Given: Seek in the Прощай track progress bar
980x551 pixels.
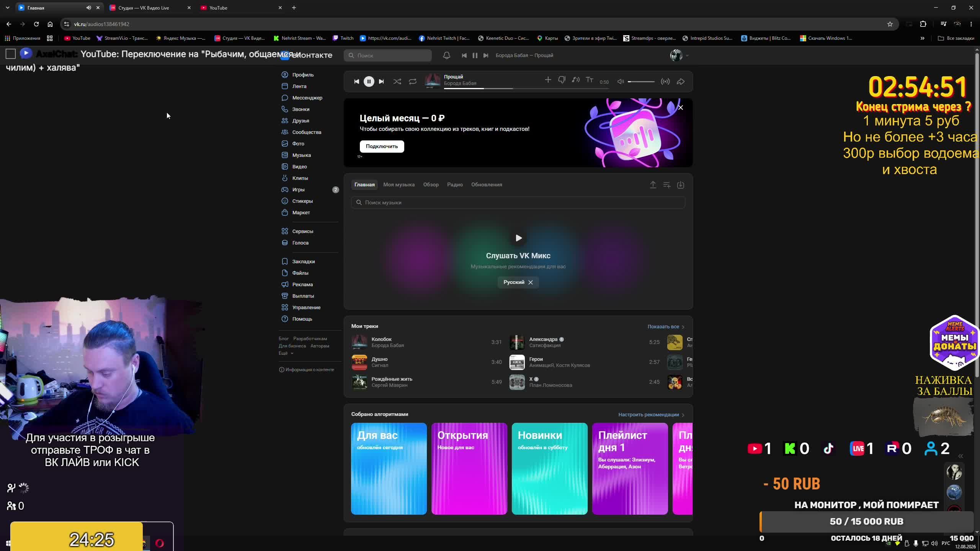Looking at the screenshot, I should pyautogui.click(x=526, y=88).
